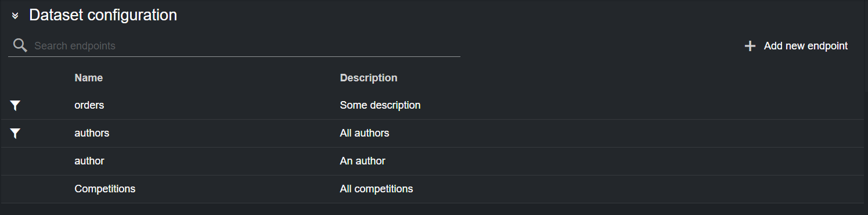Open the orders endpoint
868x215 pixels.
point(89,105)
